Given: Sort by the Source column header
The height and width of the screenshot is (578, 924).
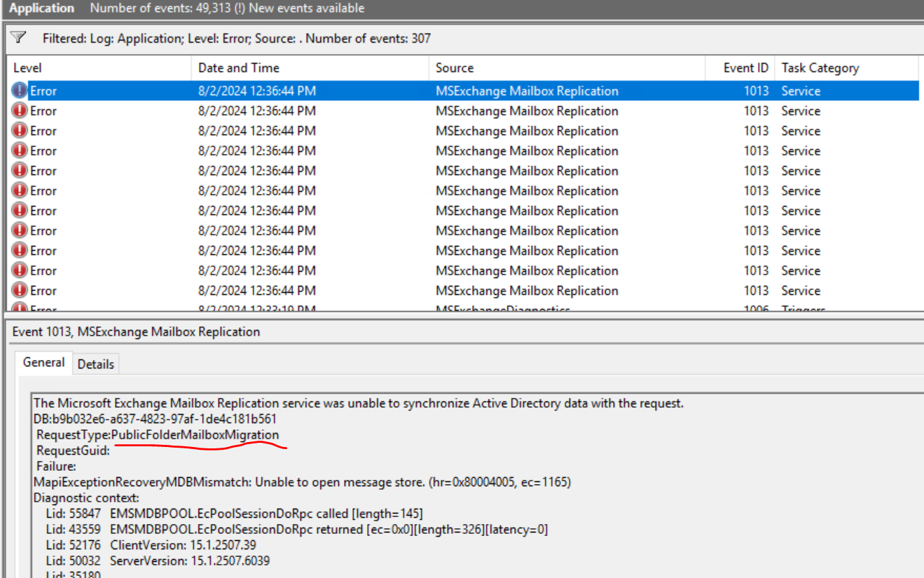Looking at the screenshot, I should [455, 68].
